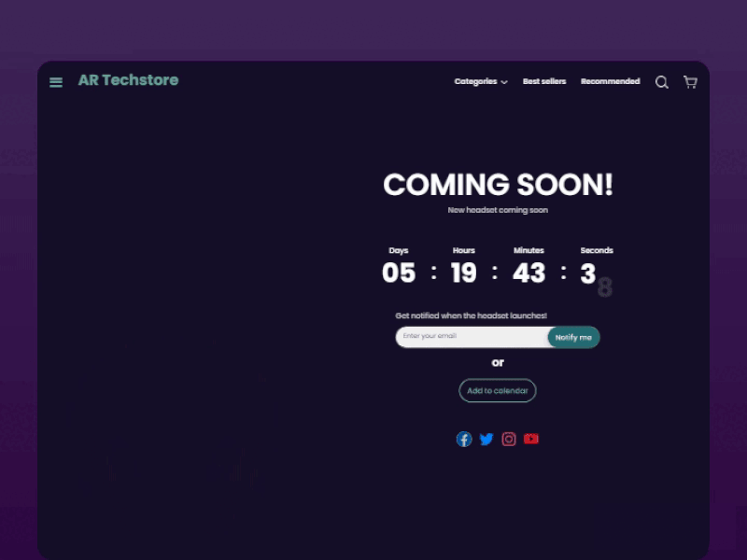
Task: Click the COMING SOON! heading
Action: click(x=498, y=185)
